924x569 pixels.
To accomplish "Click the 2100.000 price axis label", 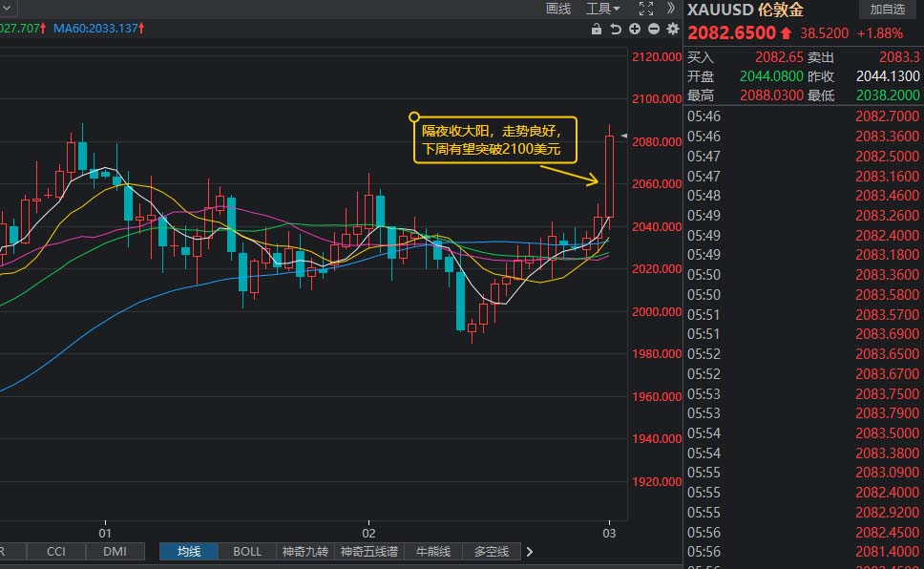I will pos(656,99).
